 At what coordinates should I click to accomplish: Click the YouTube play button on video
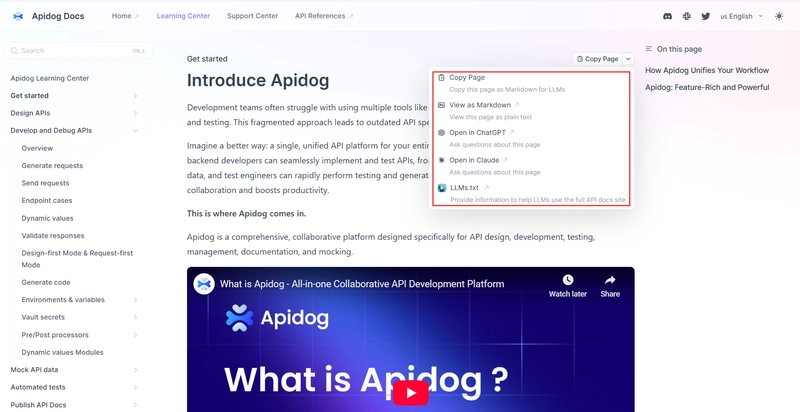tap(411, 393)
